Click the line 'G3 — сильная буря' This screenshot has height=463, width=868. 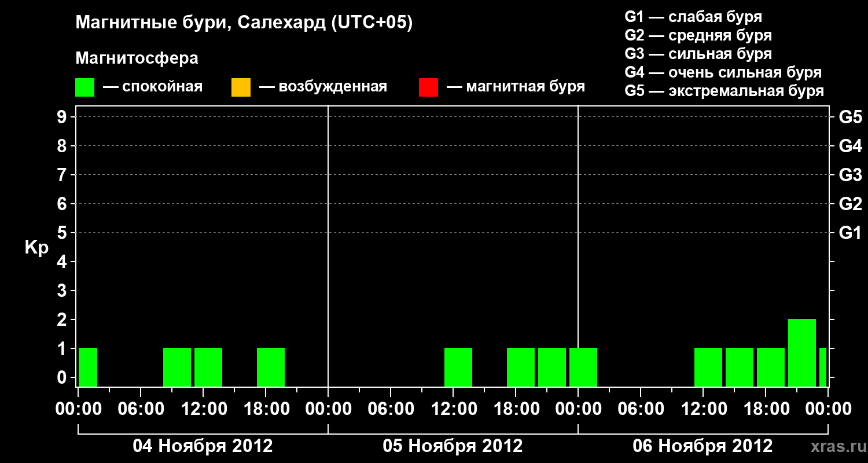click(x=698, y=54)
